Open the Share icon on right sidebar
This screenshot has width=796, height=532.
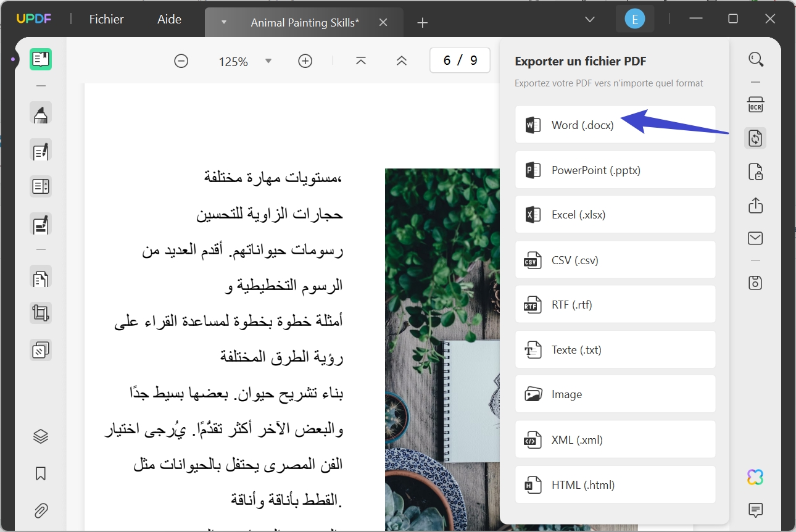(755, 206)
